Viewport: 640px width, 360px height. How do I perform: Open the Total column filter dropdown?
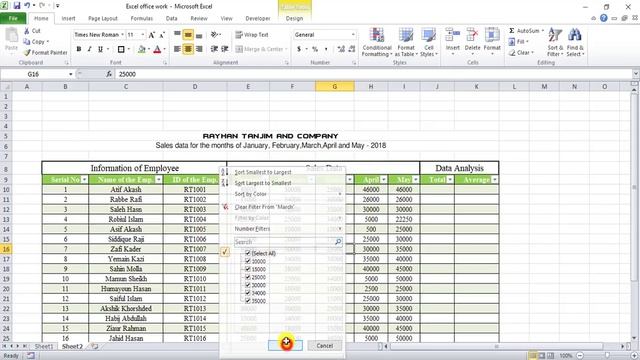click(x=450, y=180)
